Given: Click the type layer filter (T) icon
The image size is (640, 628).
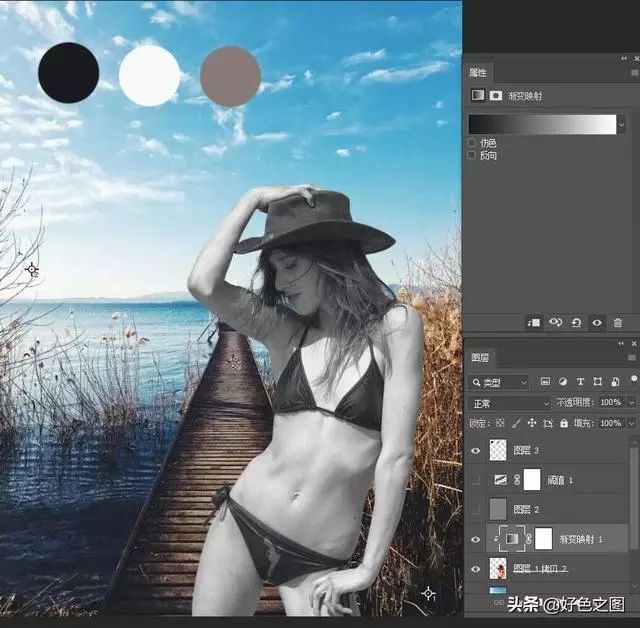Looking at the screenshot, I should point(579,382).
